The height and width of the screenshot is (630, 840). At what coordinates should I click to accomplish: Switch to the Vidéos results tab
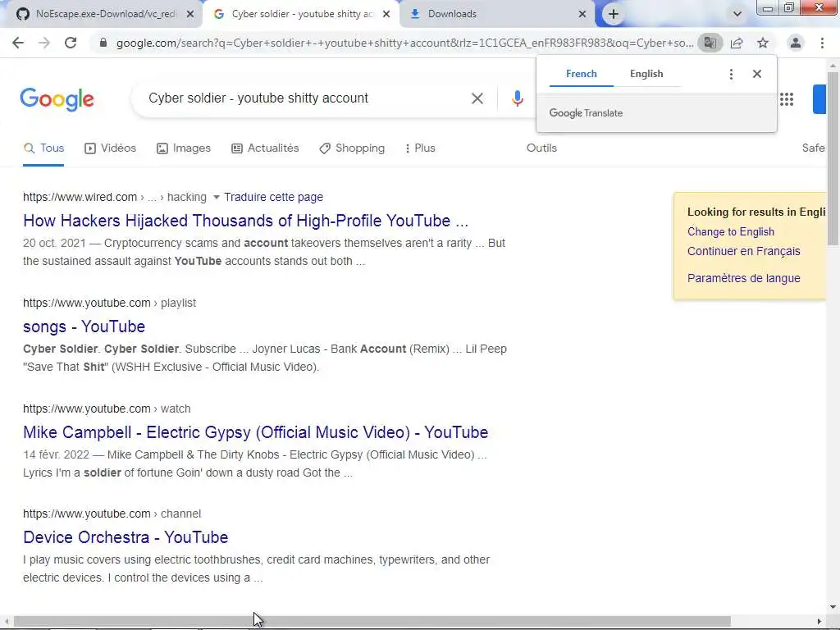coord(110,148)
